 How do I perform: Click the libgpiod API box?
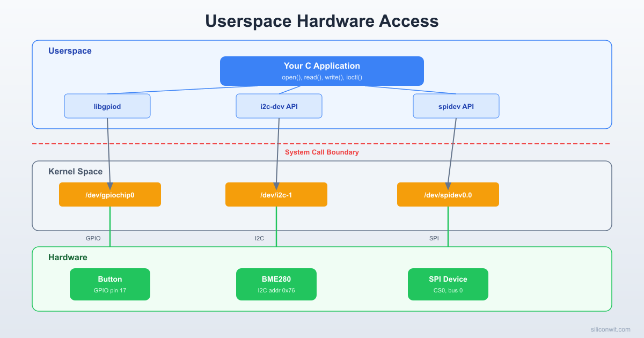click(x=107, y=106)
